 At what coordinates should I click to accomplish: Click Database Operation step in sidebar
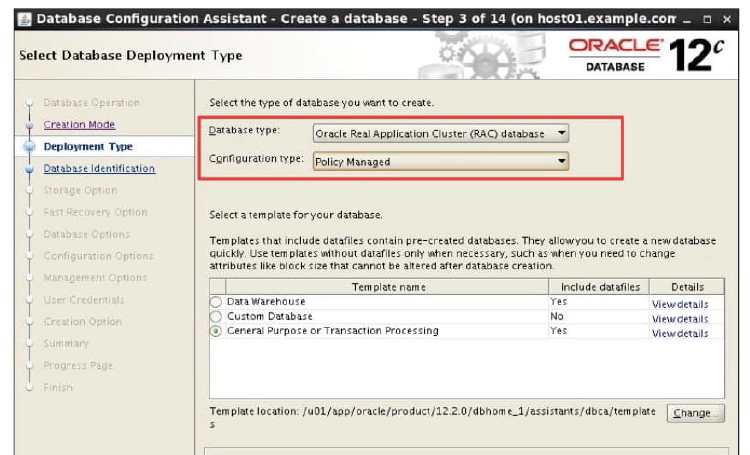(91, 103)
